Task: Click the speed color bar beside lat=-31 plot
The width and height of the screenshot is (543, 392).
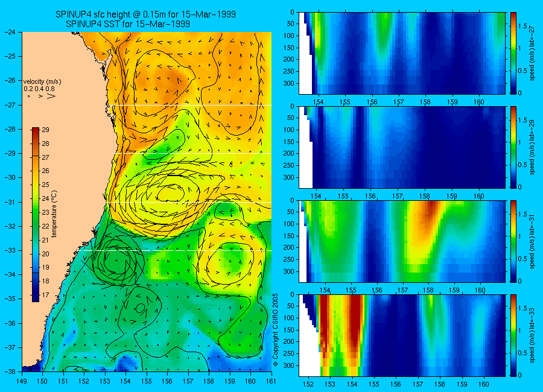Action: click(513, 241)
